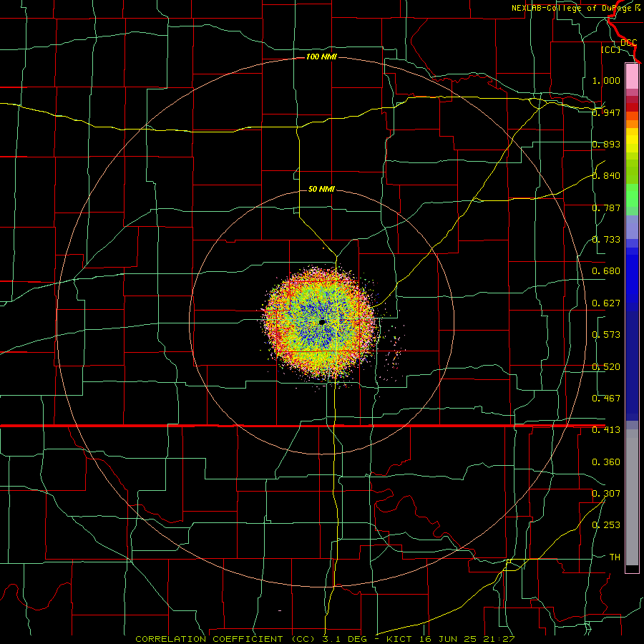Select the 0.627 scale value
Screen dimensions: 644x644
point(606,303)
